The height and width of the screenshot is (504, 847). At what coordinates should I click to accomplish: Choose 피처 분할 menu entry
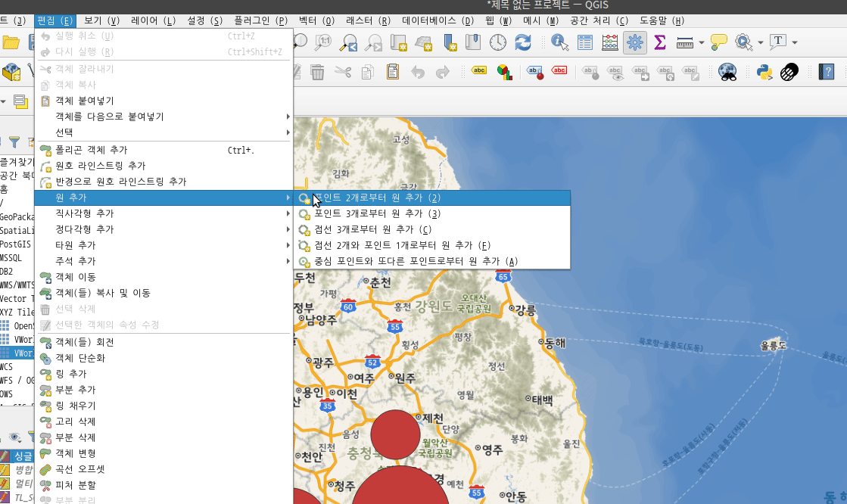(x=163, y=485)
